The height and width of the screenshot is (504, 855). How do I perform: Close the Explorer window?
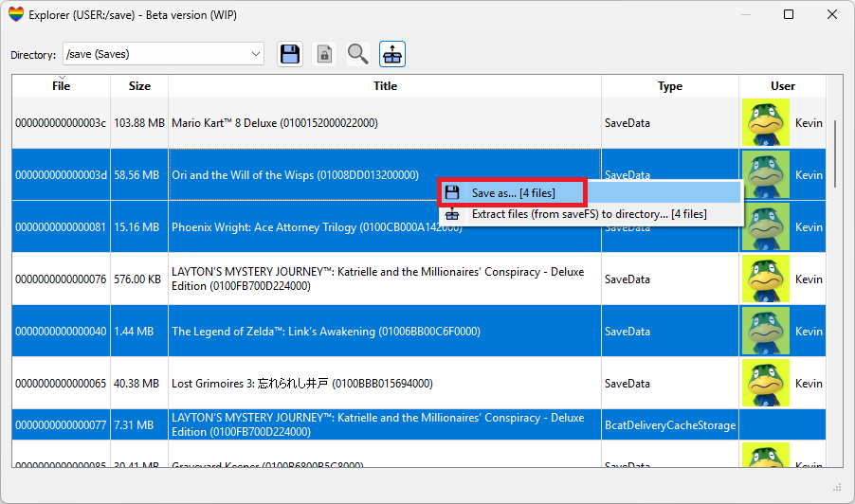832,14
